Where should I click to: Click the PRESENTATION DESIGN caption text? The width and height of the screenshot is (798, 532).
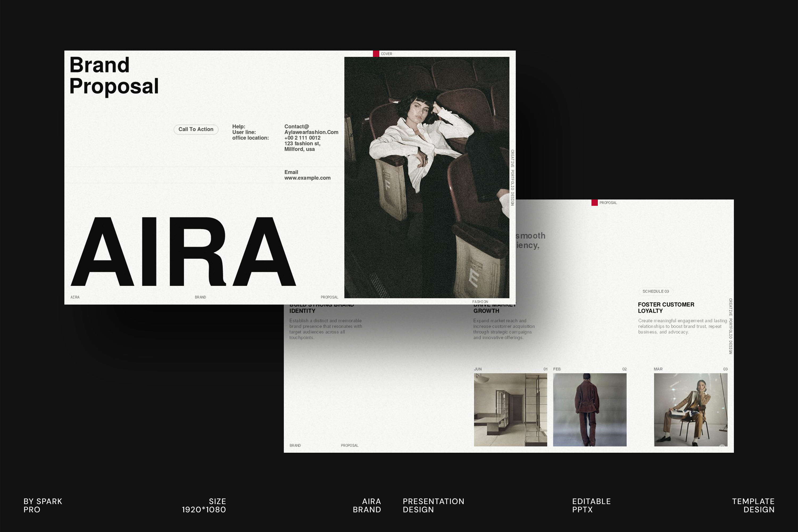click(x=433, y=505)
